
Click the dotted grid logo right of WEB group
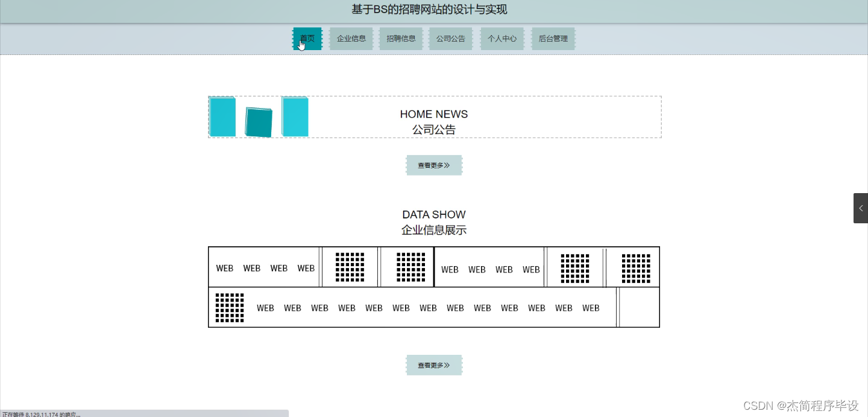point(575,267)
